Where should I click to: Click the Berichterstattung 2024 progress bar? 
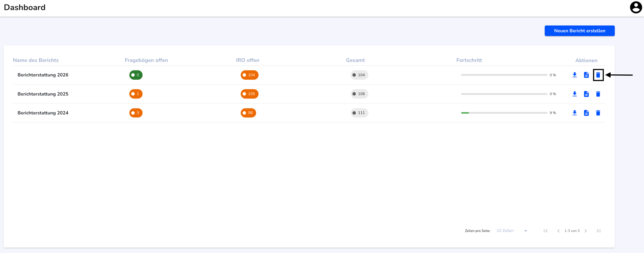(504, 113)
